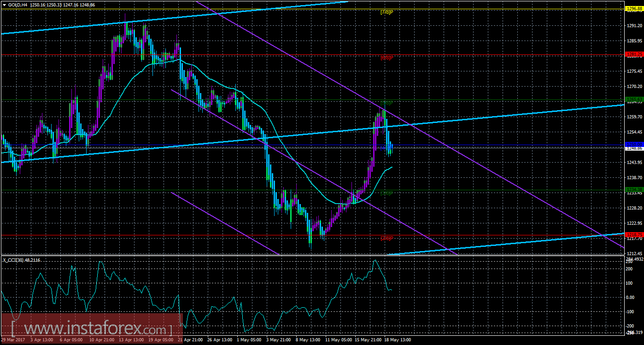Click the 19 Apr 05:00 time label
Viewport: 644px width, 345px height.
click(162, 340)
